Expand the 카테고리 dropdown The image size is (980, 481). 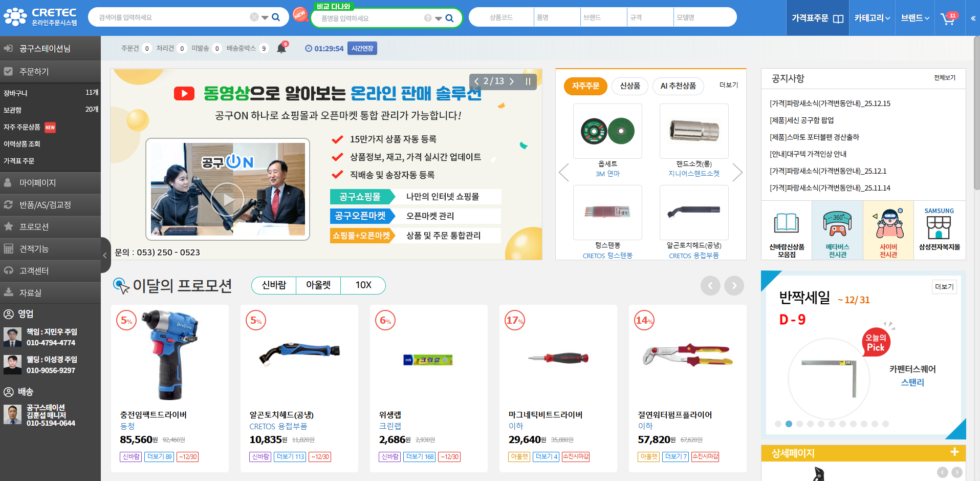point(872,18)
